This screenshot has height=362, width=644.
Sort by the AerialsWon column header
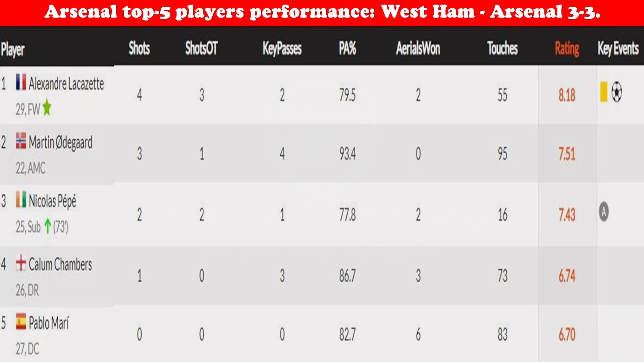point(418,48)
